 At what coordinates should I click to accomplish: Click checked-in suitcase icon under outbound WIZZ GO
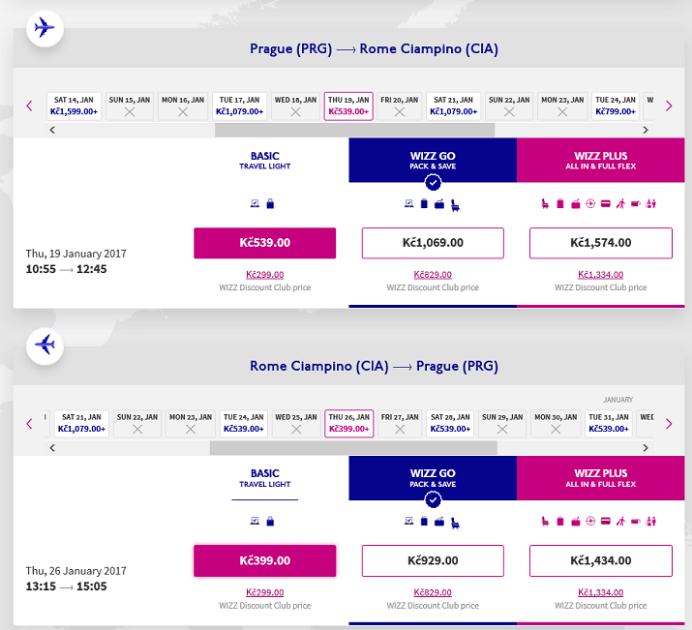439,204
